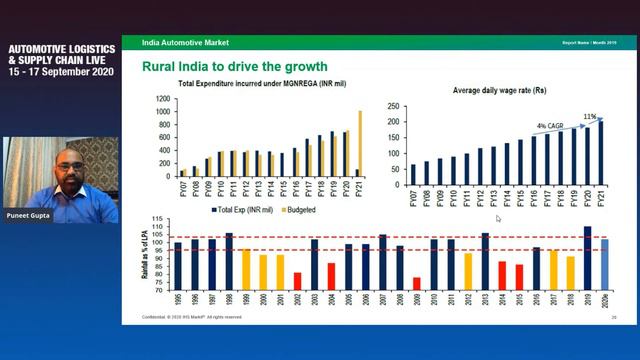The image size is (640, 360).
Task: Click the 'Rainfall as % of LPA' axis label
Action: pos(144,255)
